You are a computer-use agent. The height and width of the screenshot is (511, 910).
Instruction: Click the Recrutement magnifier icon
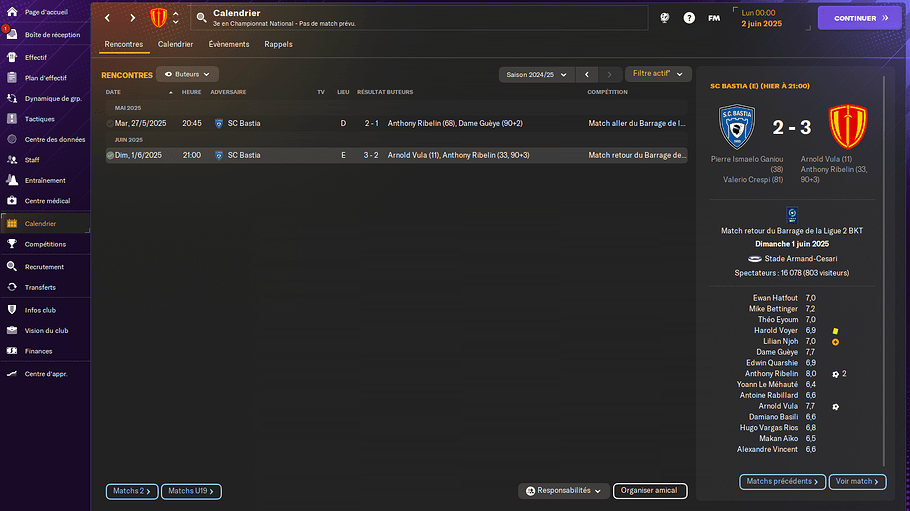point(12,267)
